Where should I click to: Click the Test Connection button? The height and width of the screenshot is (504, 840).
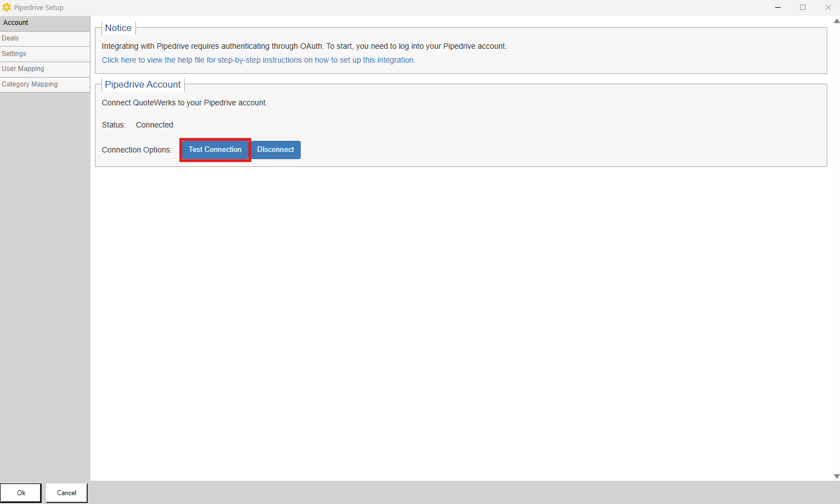pyautogui.click(x=215, y=150)
